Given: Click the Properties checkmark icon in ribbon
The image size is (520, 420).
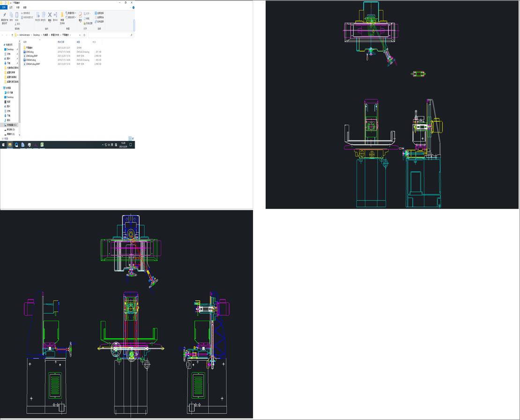Looking at the screenshot, I should click(x=80, y=15).
